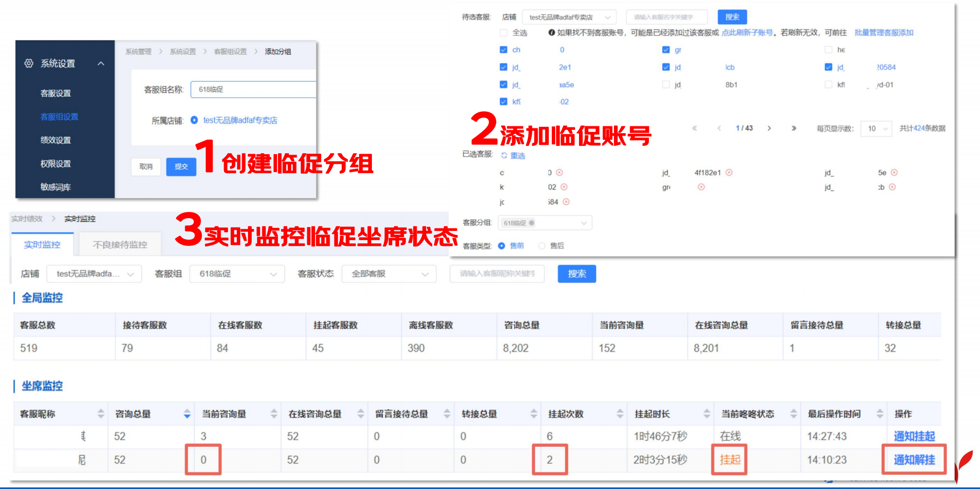
Task: Open 客服设置 in the sidebar
Action: (x=55, y=93)
